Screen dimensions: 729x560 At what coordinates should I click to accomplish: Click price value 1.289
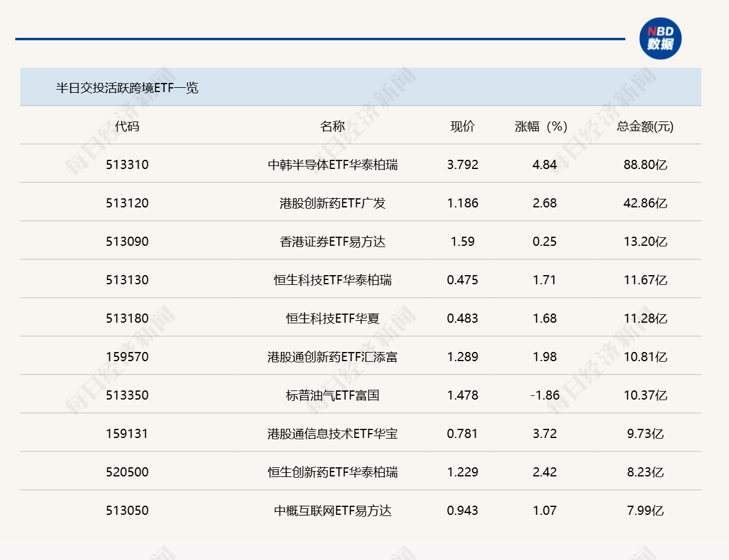tap(463, 357)
